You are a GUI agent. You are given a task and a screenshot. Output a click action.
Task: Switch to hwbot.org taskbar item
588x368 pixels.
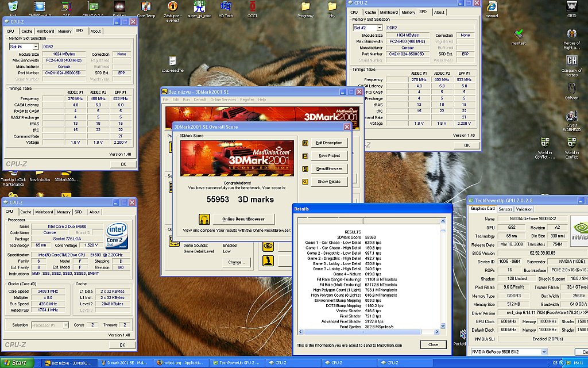(x=180, y=363)
